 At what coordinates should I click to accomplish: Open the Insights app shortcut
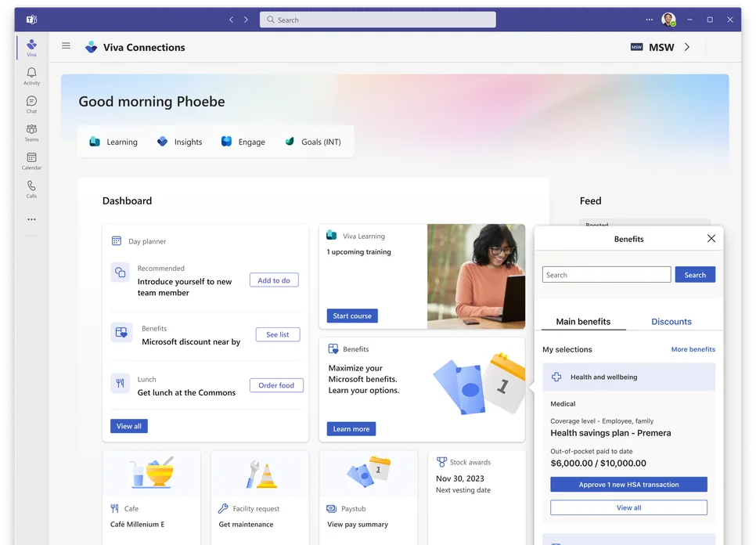pos(179,142)
